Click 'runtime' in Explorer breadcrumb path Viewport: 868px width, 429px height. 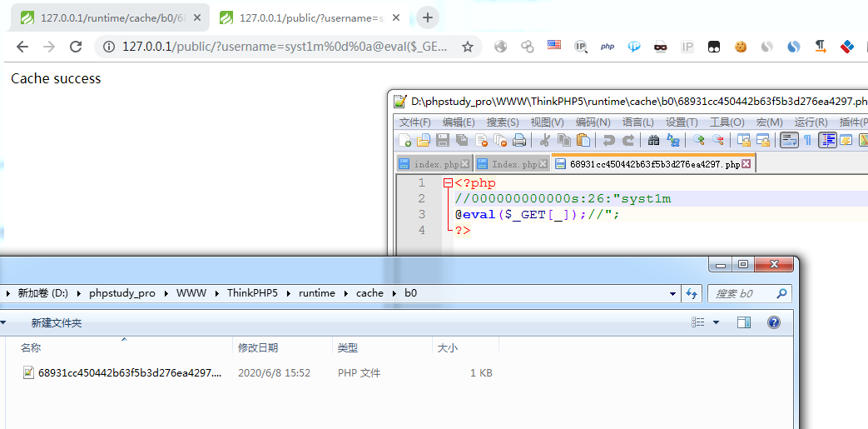pos(317,293)
